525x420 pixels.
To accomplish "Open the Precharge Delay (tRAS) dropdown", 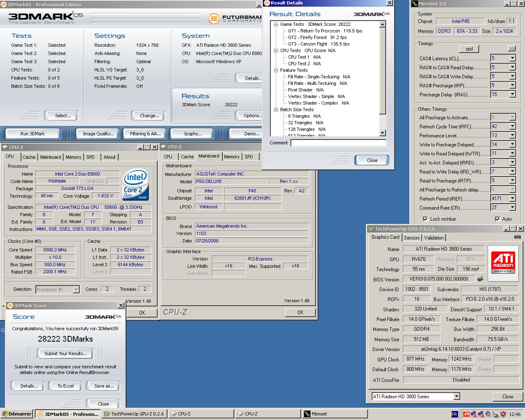I will [512, 94].
